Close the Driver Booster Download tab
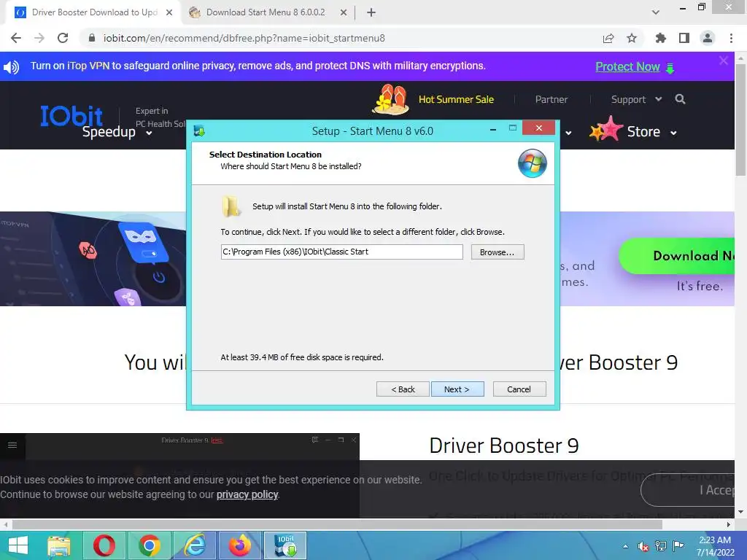Image resolution: width=747 pixels, height=560 pixels. click(169, 12)
